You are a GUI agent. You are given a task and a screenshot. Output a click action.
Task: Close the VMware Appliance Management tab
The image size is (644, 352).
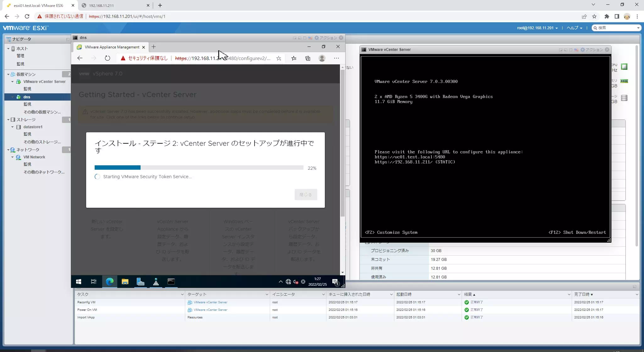pos(144,47)
